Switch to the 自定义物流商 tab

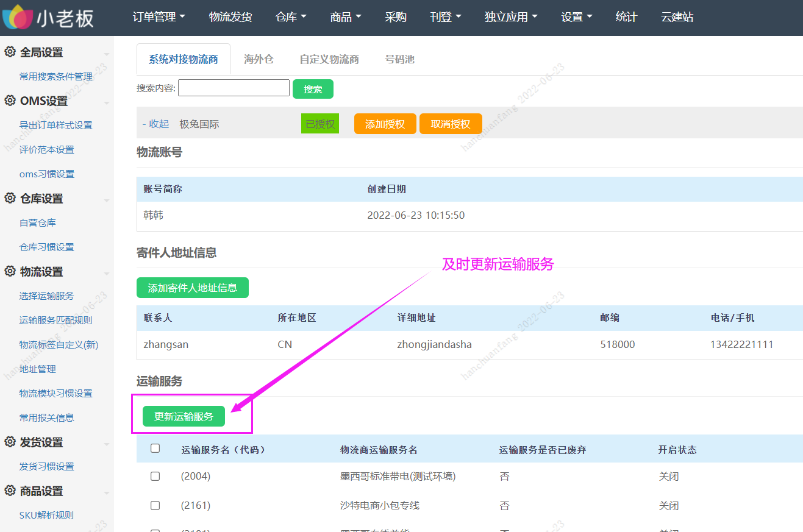[329, 60]
